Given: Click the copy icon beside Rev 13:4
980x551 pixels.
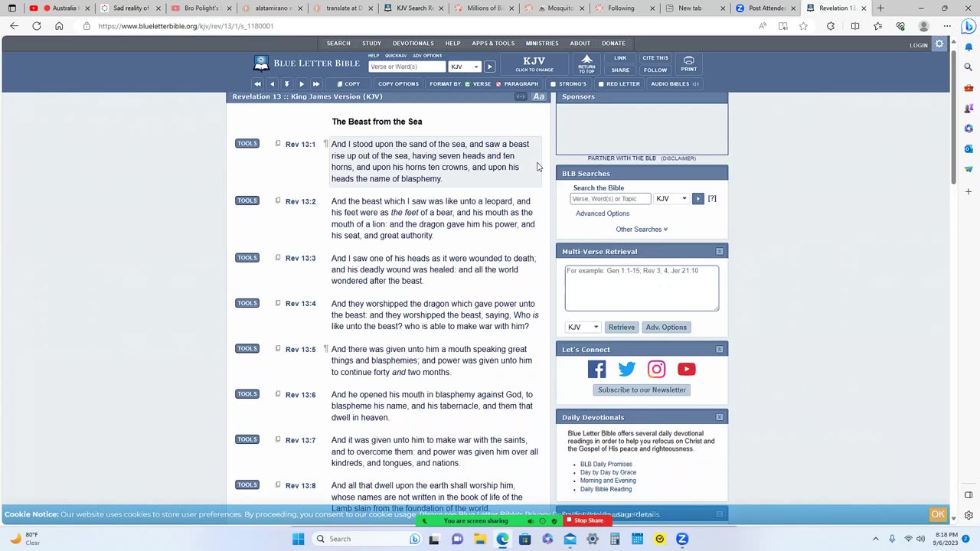Looking at the screenshot, I should click(278, 303).
